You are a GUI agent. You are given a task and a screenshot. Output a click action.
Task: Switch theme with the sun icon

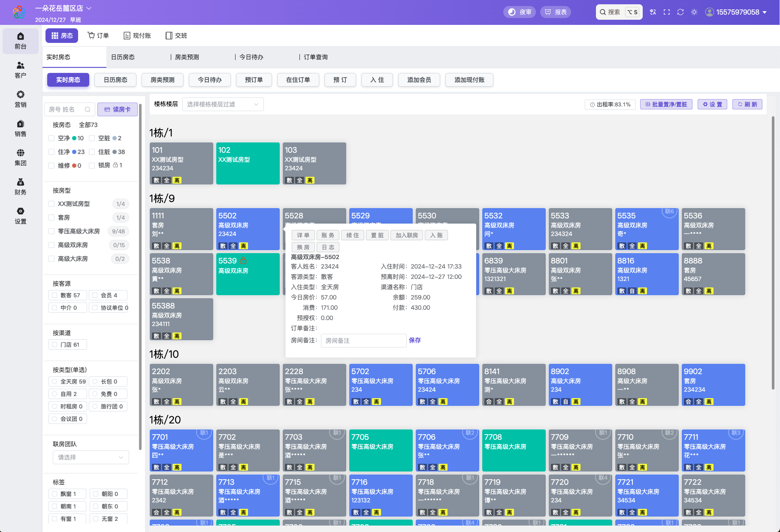(694, 12)
